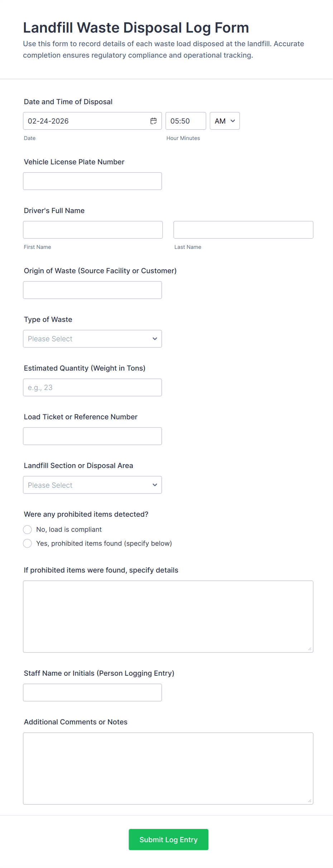Screen dimensions: 333x868
Task: Open the calendar date picker icon
Action: click(x=154, y=121)
